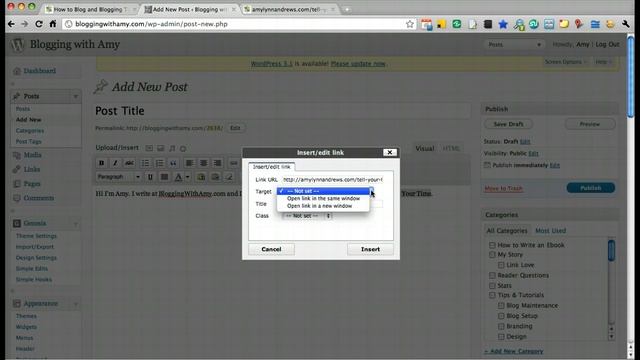Check the Reader Questions category
Screen dimensions: 640x360
[x=492, y=276]
